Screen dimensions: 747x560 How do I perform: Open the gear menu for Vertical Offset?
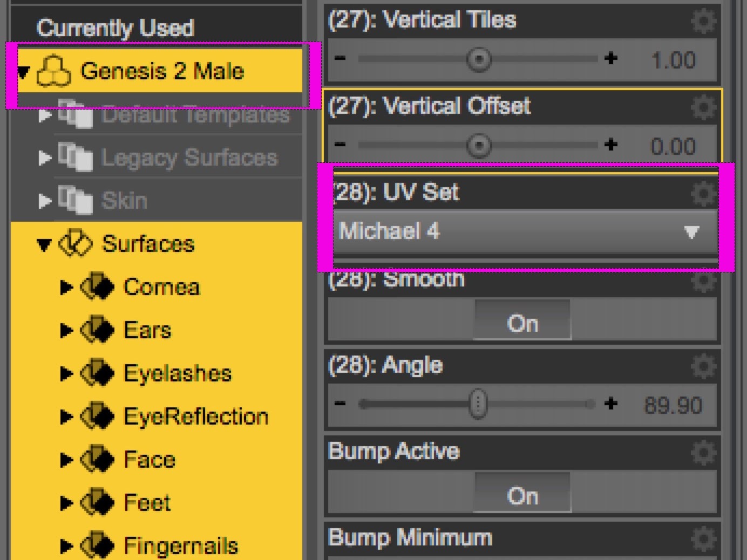703,107
